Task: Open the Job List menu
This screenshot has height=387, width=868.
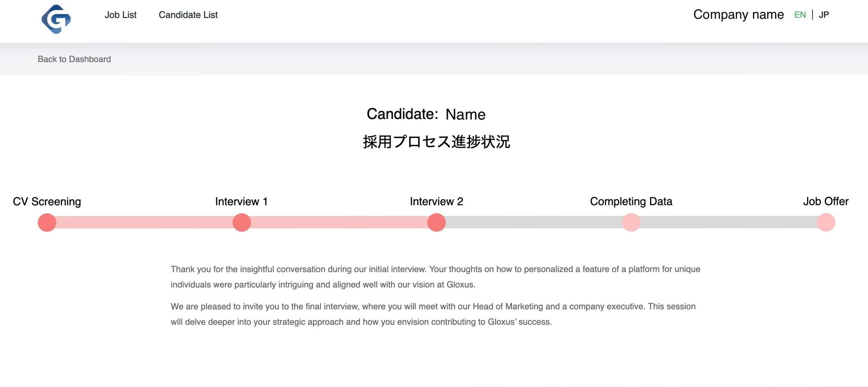Action: [x=120, y=15]
